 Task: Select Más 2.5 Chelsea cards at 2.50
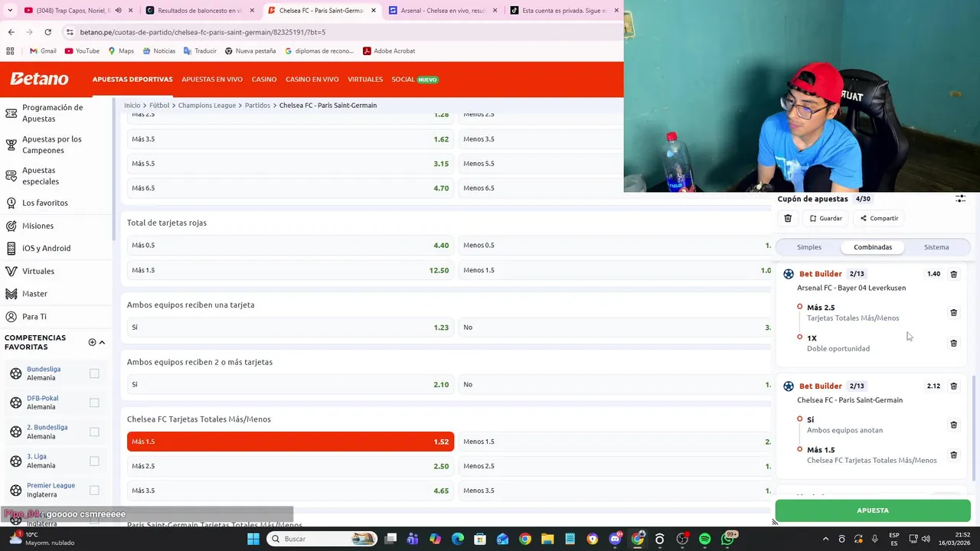click(290, 466)
